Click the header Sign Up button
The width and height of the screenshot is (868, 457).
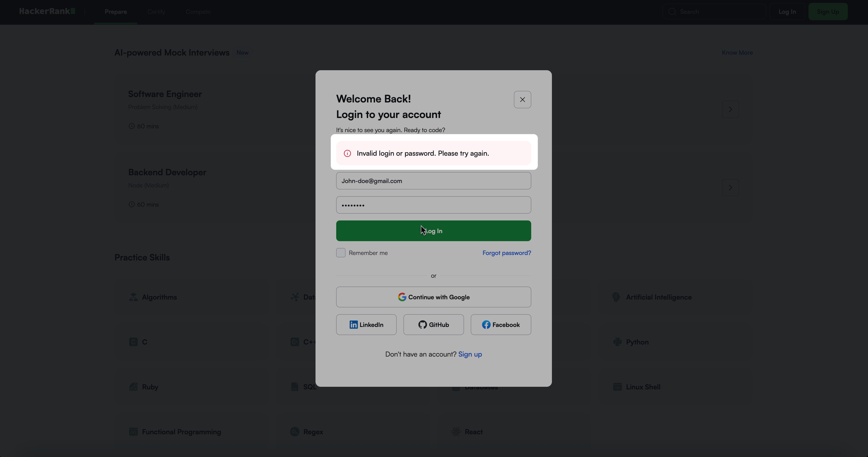828,12
